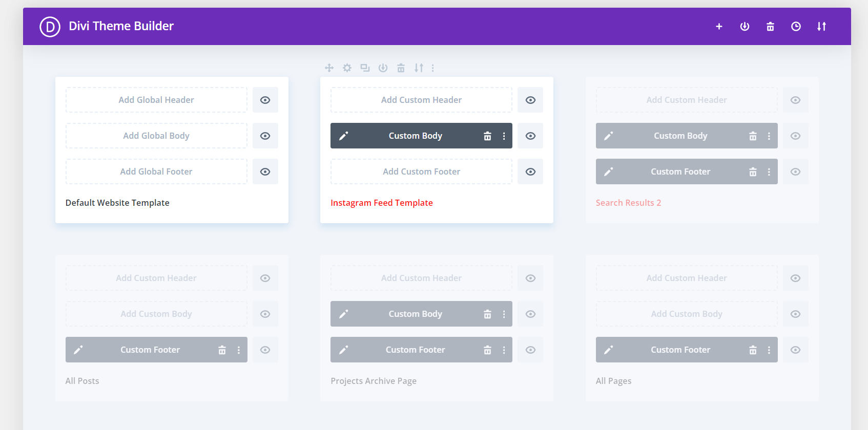Delete all templates with header trash icon

[770, 27]
